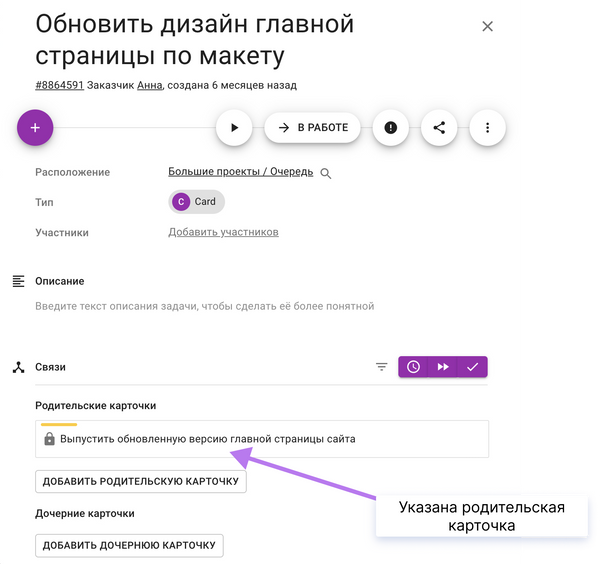Click ДОБАВИТЬ ДОЧЕРНЮЮ КАРТОЧКУ button
Screen dimensions: 600x564
pyautogui.click(x=129, y=545)
